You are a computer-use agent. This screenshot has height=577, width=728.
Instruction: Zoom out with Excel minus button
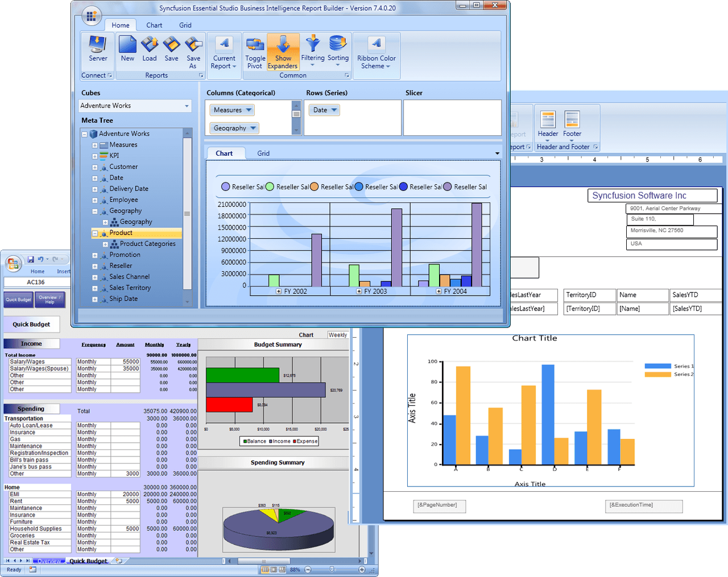click(x=308, y=569)
